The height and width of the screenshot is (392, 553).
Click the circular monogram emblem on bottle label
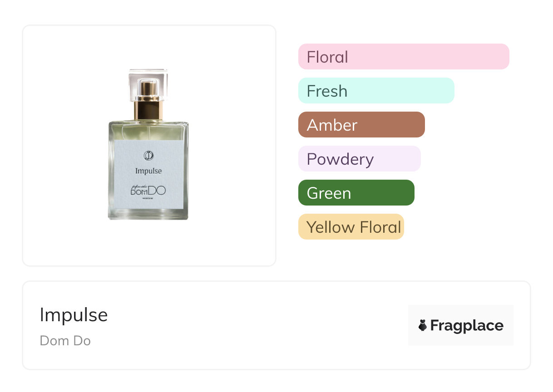pos(148,156)
